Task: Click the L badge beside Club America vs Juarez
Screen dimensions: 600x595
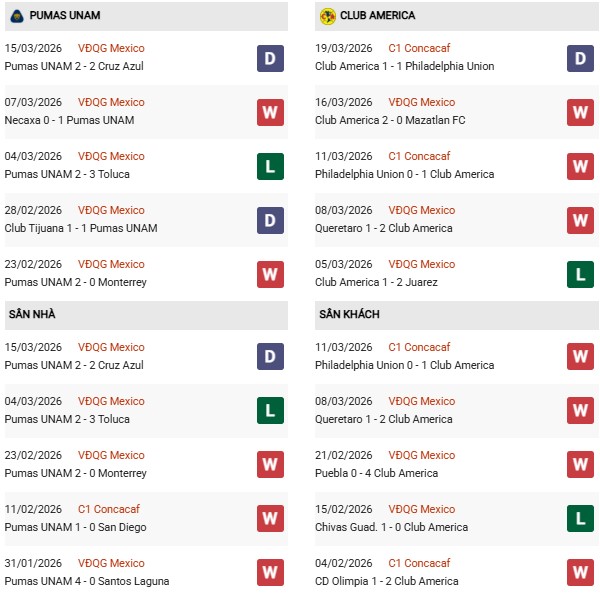Action: click(x=581, y=274)
